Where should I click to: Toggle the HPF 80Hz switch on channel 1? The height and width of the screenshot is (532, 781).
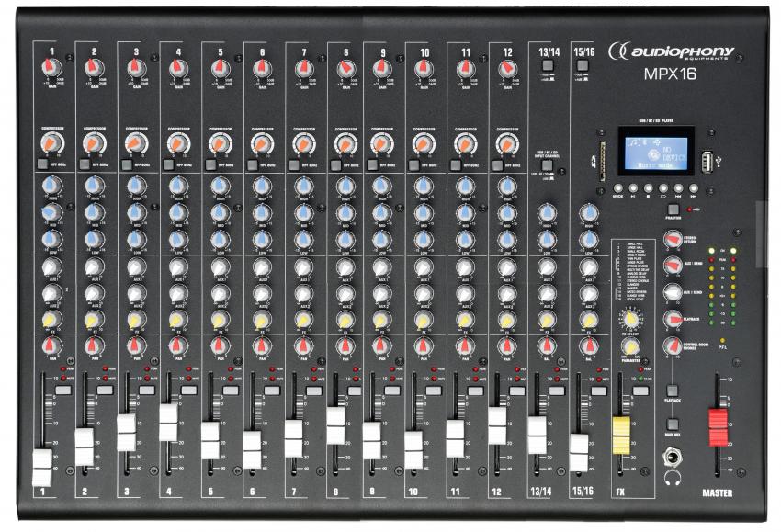(42, 164)
